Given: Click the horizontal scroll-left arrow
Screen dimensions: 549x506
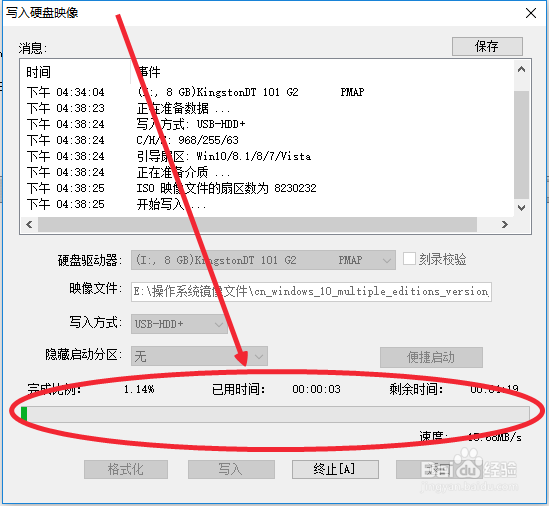Looking at the screenshot, I should tap(29, 224).
